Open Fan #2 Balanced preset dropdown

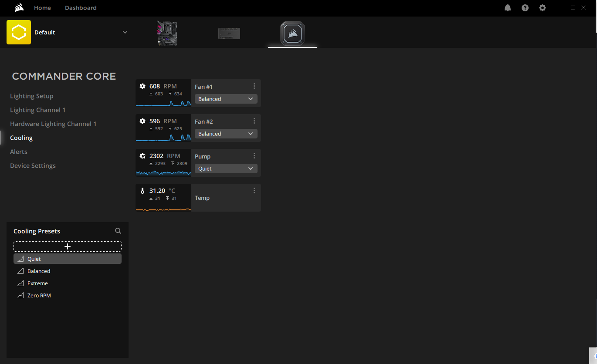tap(226, 134)
